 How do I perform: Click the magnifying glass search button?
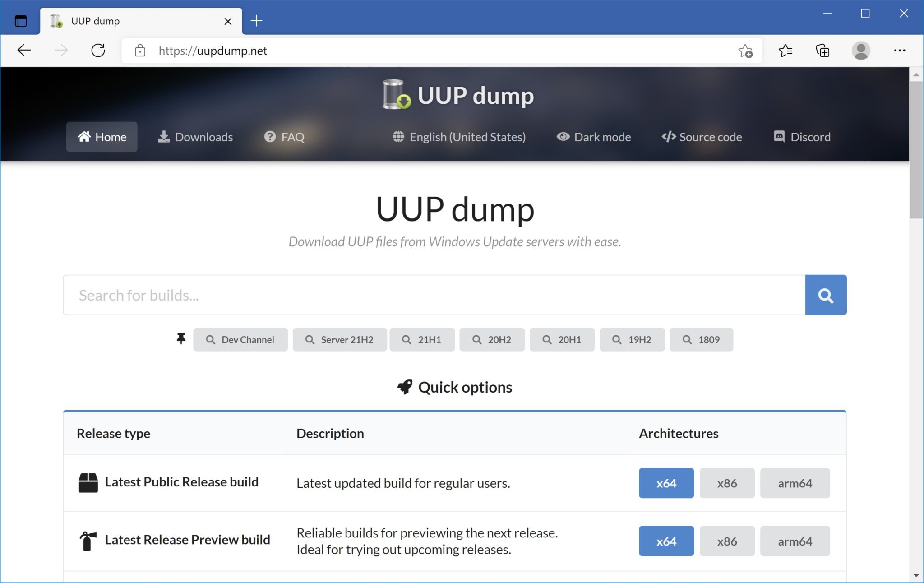pos(826,295)
